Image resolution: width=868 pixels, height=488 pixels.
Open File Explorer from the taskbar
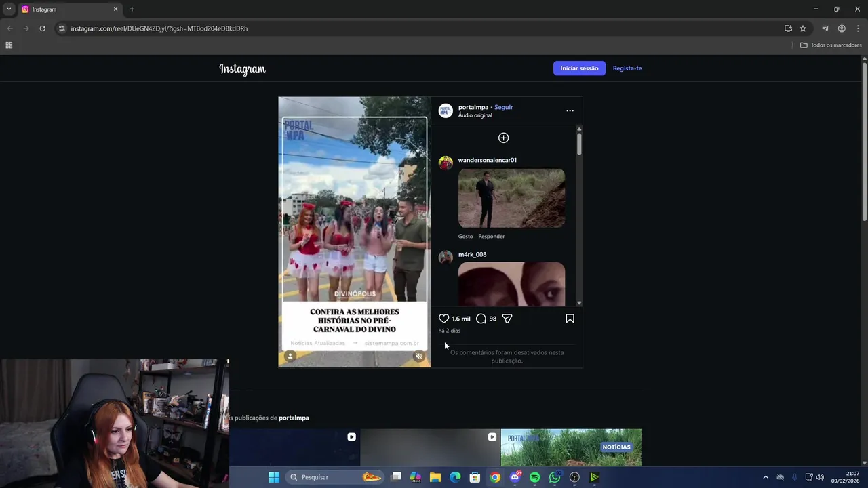coord(435,477)
